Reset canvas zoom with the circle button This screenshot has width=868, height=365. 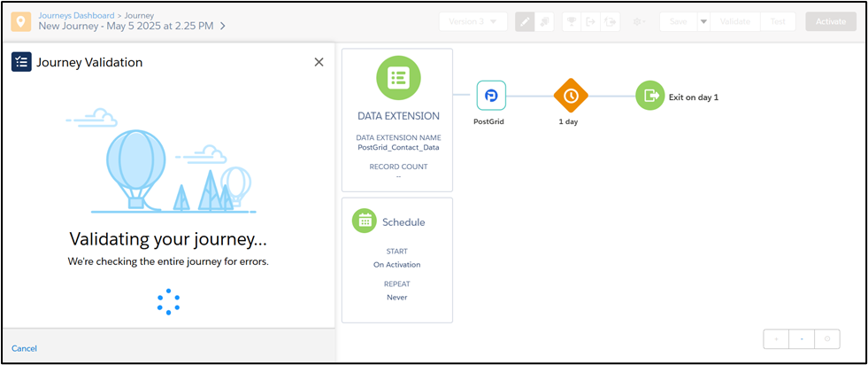click(827, 339)
